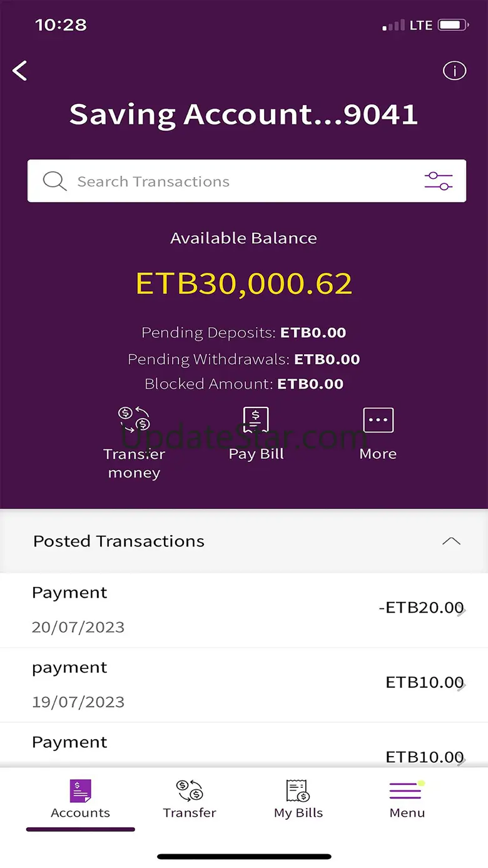This screenshot has width=488, height=868.
Task: Open the account info icon
Action: point(454,71)
